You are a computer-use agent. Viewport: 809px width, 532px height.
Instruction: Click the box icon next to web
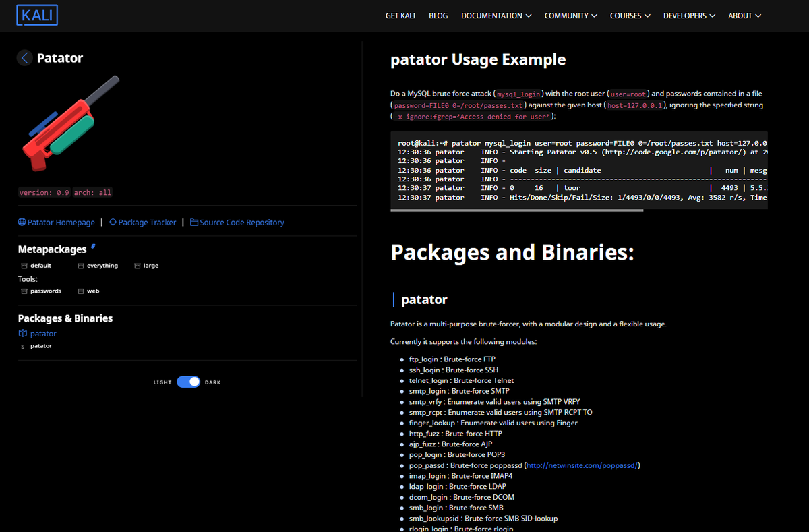click(81, 291)
